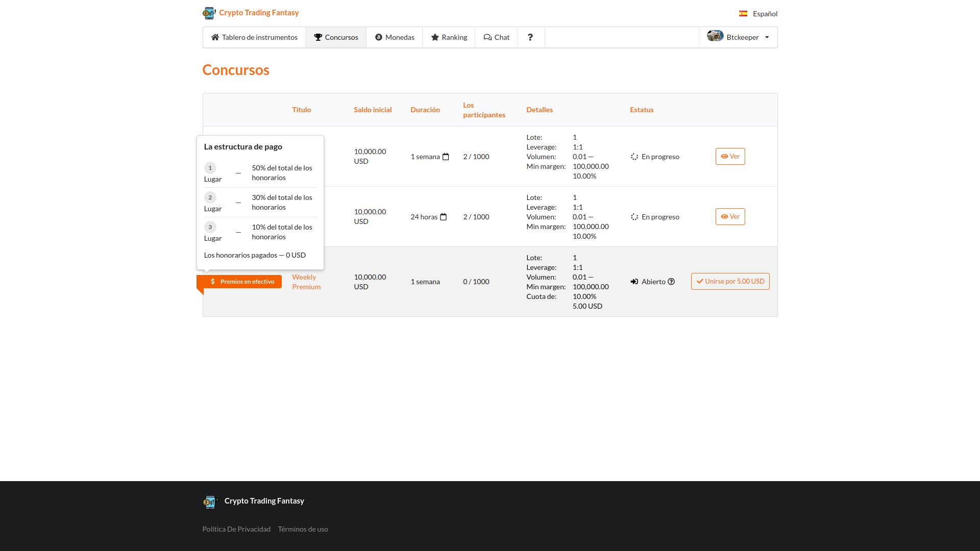Click the Spanish flag language icon
The height and width of the screenshot is (551, 980).
pyautogui.click(x=743, y=14)
